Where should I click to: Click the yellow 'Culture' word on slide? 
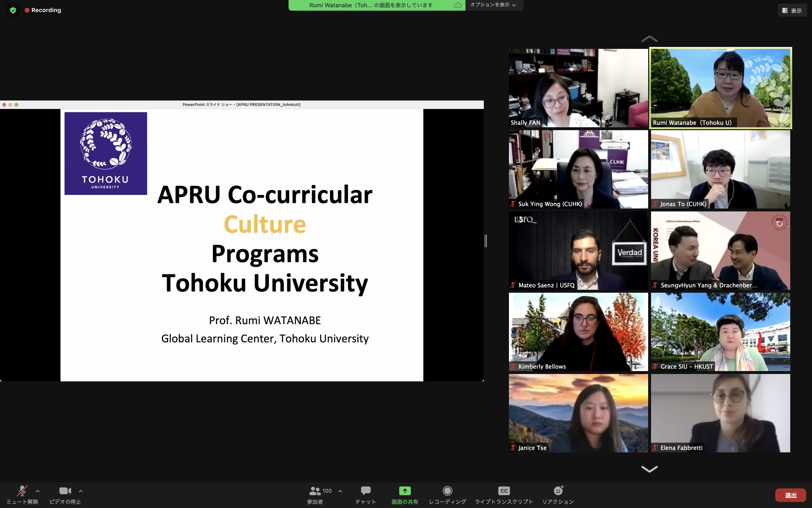tap(265, 224)
